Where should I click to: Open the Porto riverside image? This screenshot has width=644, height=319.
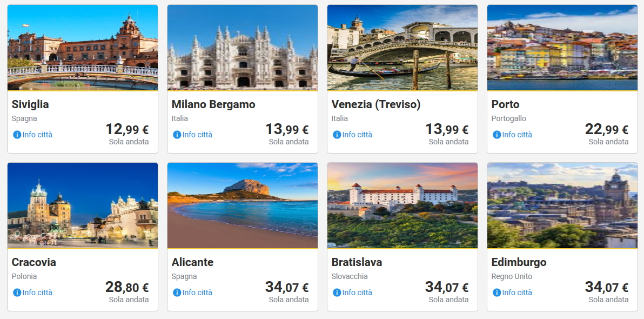click(562, 48)
